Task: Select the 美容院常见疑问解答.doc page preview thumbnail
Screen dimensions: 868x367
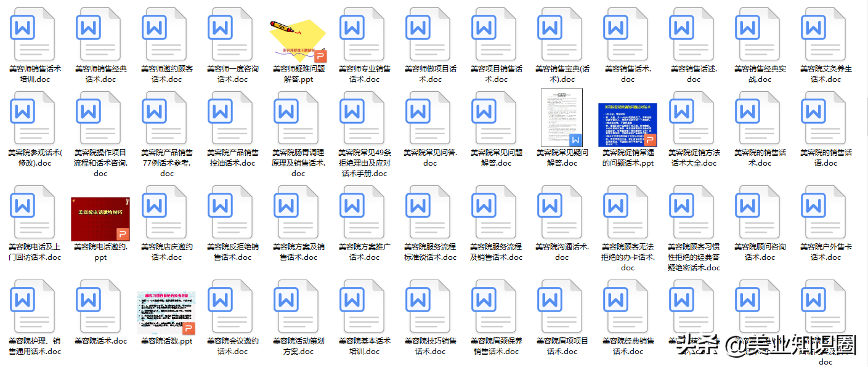Action: pyautogui.click(x=561, y=118)
